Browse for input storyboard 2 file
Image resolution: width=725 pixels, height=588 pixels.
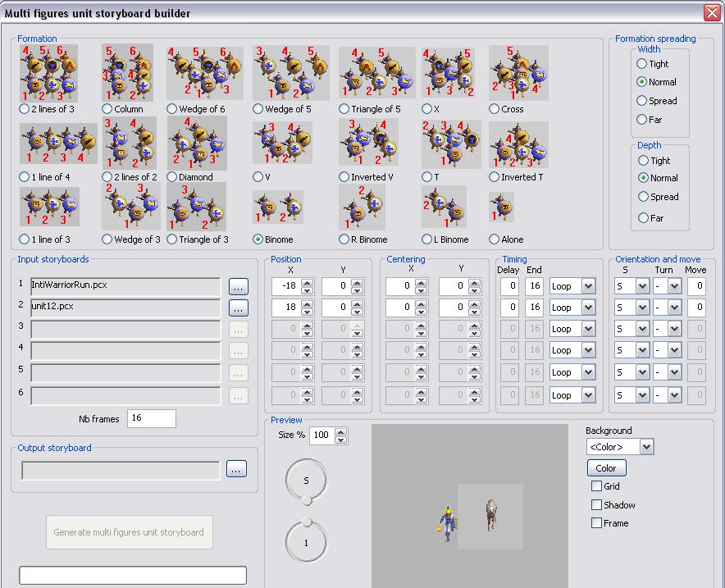point(239,308)
